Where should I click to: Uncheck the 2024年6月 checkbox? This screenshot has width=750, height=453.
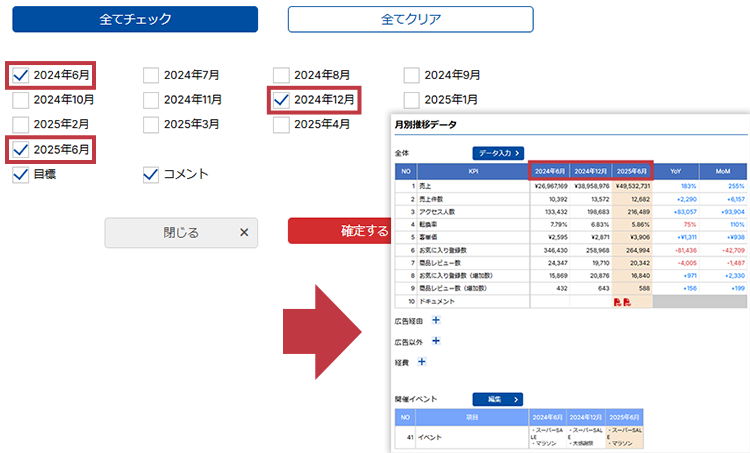[x=21, y=75]
